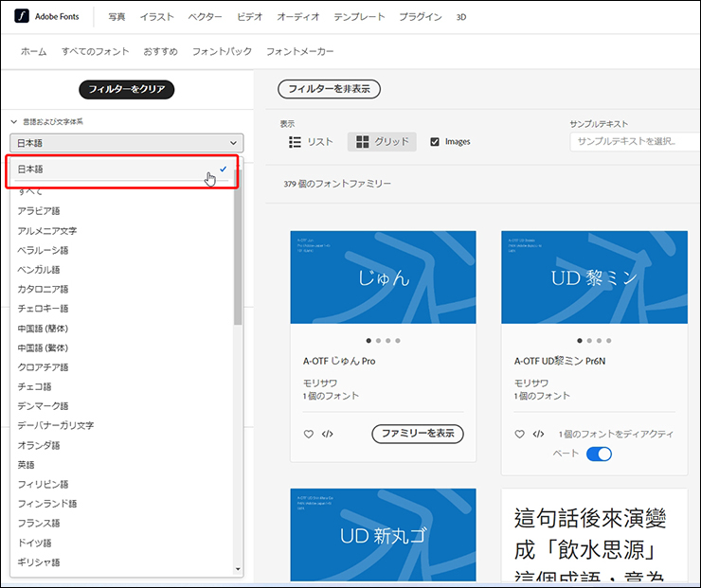Switch to リスト view icon

tap(295, 142)
